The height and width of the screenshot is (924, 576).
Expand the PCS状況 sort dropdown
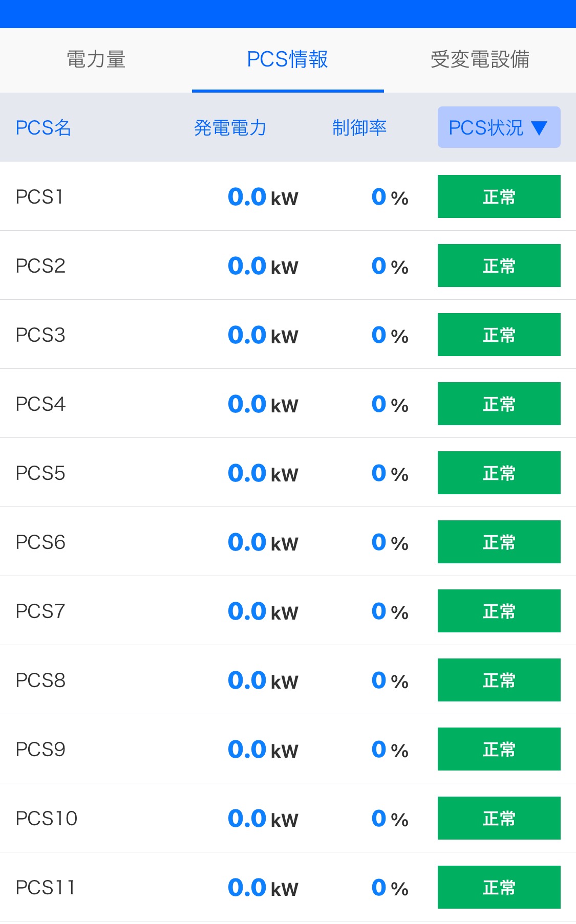[x=499, y=127]
